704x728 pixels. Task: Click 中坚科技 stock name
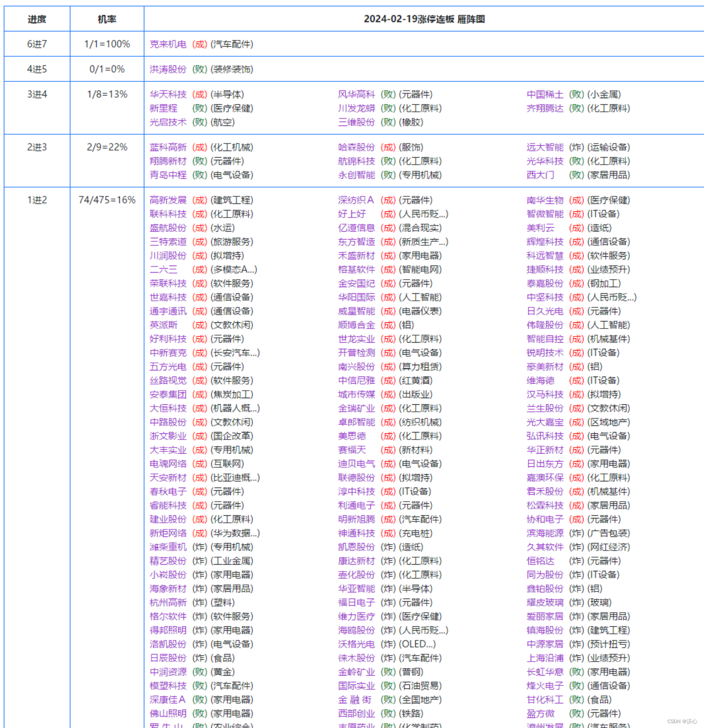pyautogui.click(x=545, y=297)
